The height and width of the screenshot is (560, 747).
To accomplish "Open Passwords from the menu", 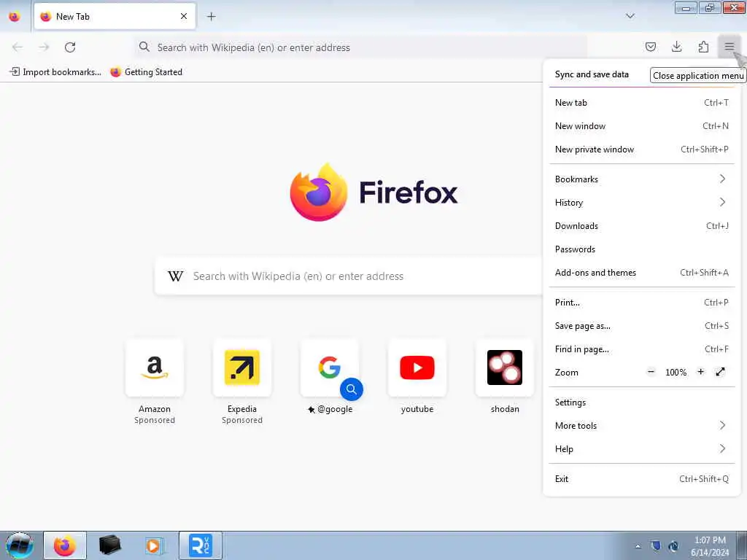I will coord(642,249).
